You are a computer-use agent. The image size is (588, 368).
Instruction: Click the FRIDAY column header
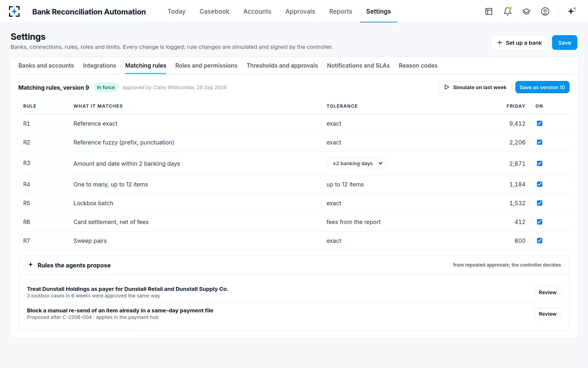coord(516,106)
